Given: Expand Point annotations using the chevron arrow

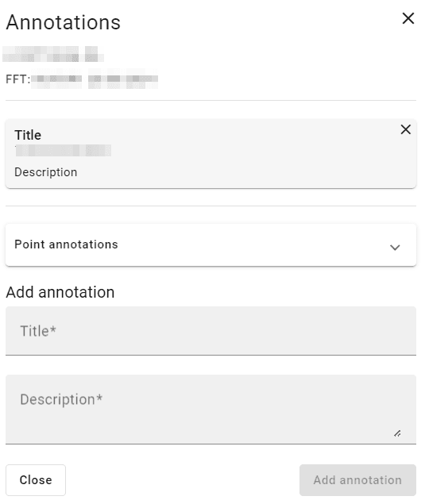Looking at the screenshot, I should point(395,247).
